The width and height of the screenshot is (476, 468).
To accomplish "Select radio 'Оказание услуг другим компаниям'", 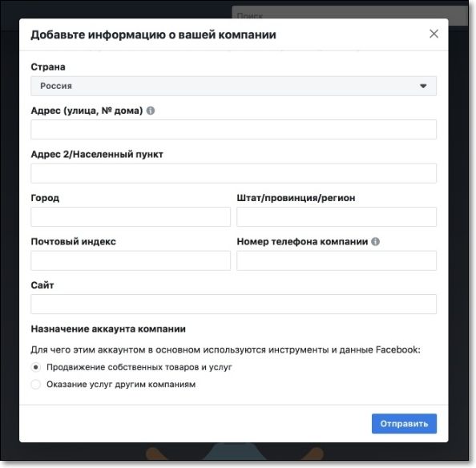I will pyautogui.click(x=36, y=384).
